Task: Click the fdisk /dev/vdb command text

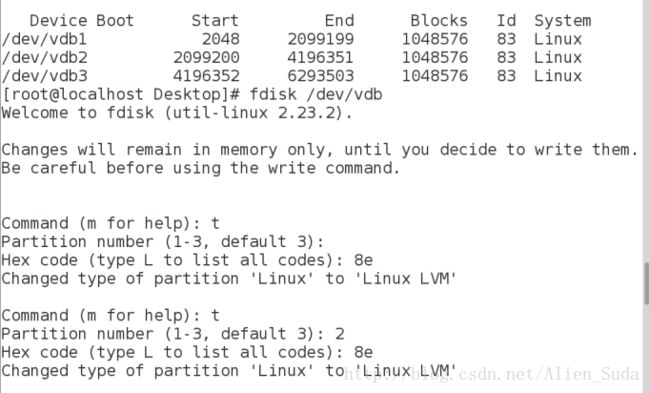Action: (x=315, y=95)
